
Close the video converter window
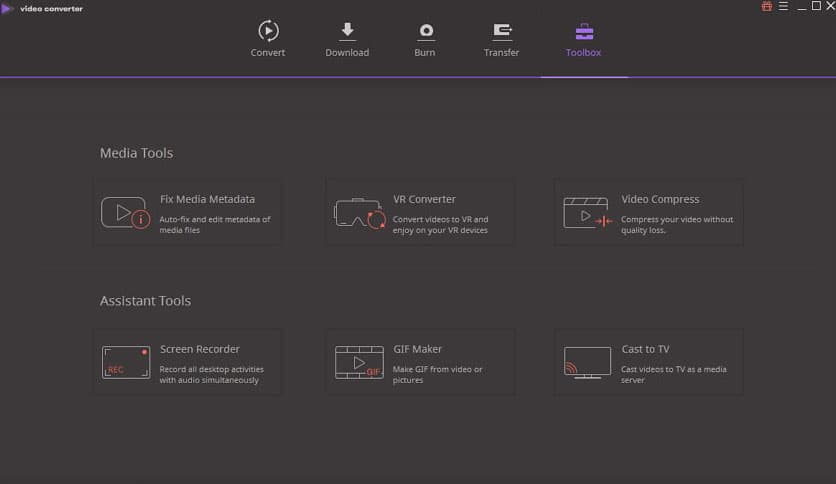click(x=831, y=6)
